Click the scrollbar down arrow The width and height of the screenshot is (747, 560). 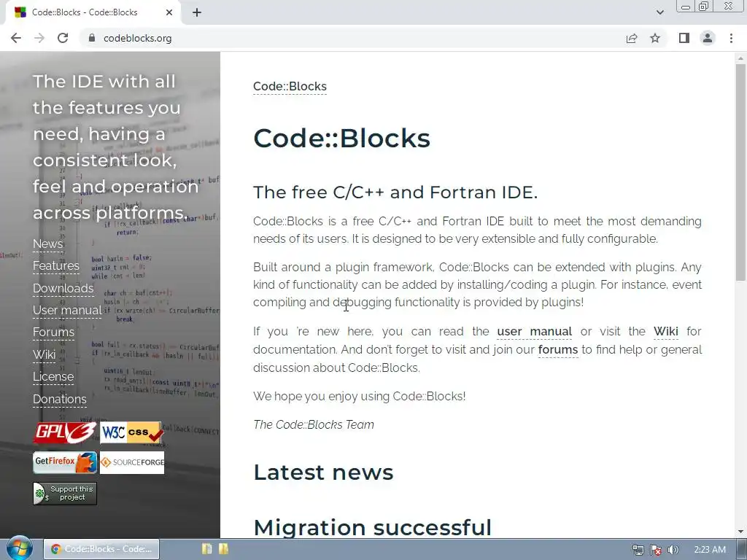pos(740,532)
